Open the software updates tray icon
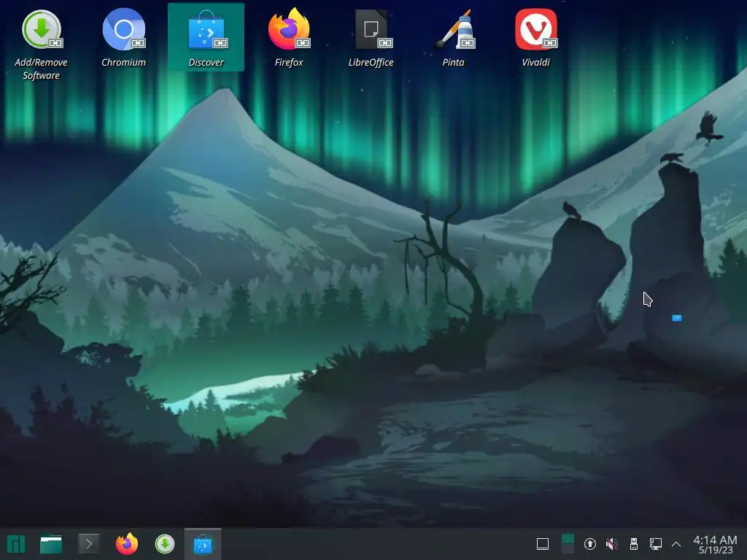The width and height of the screenshot is (747, 560). (x=589, y=544)
